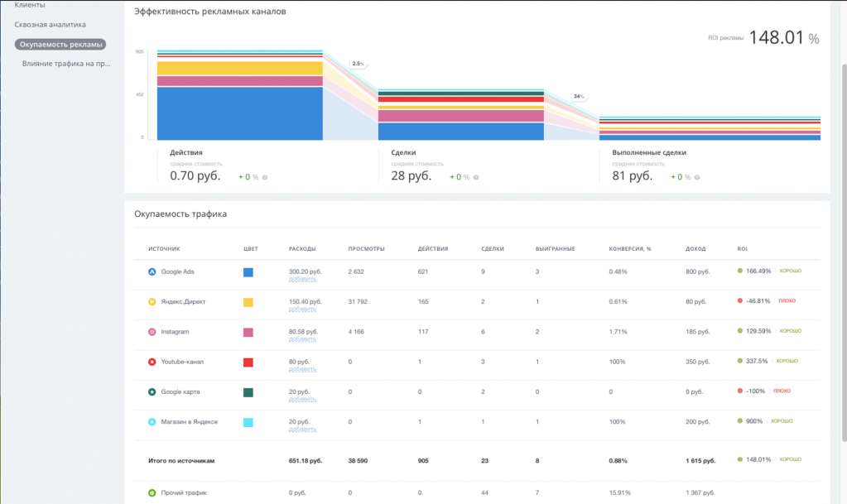
Task: Click the 148.01 % ROI рекламы value
Action: click(x=784, y=37)
